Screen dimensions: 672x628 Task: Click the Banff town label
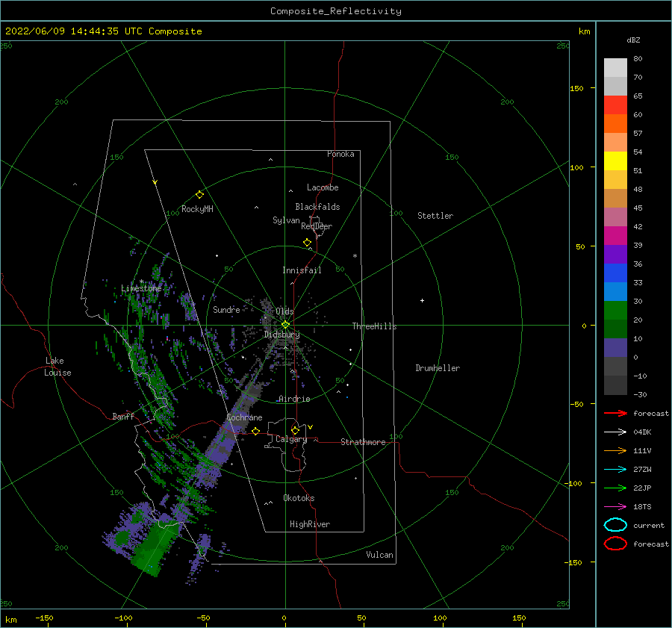[x=123, y=416]
